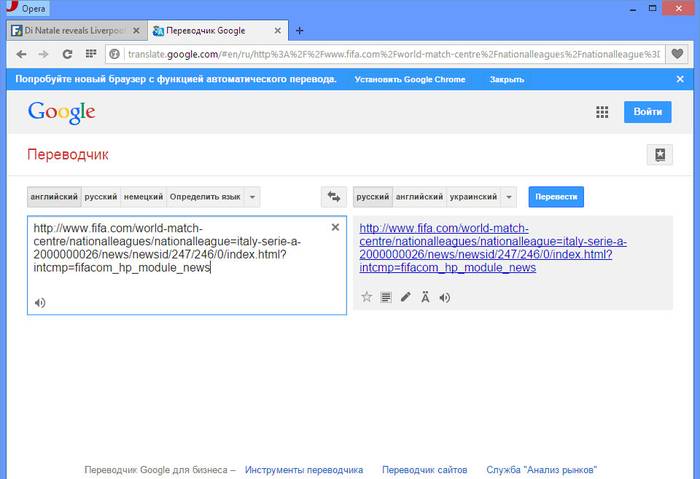Star the translation to save it
The image size is (700, 479).
pos(366,297)
